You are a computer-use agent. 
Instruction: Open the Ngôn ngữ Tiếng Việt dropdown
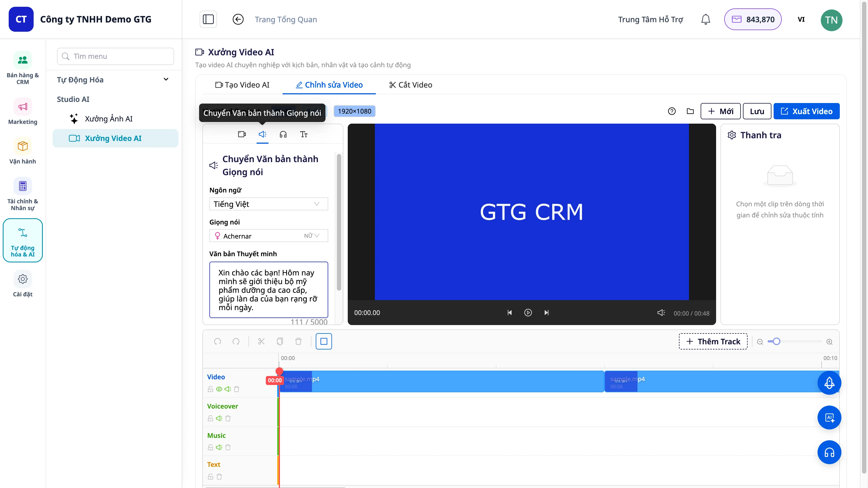(269, 204)
